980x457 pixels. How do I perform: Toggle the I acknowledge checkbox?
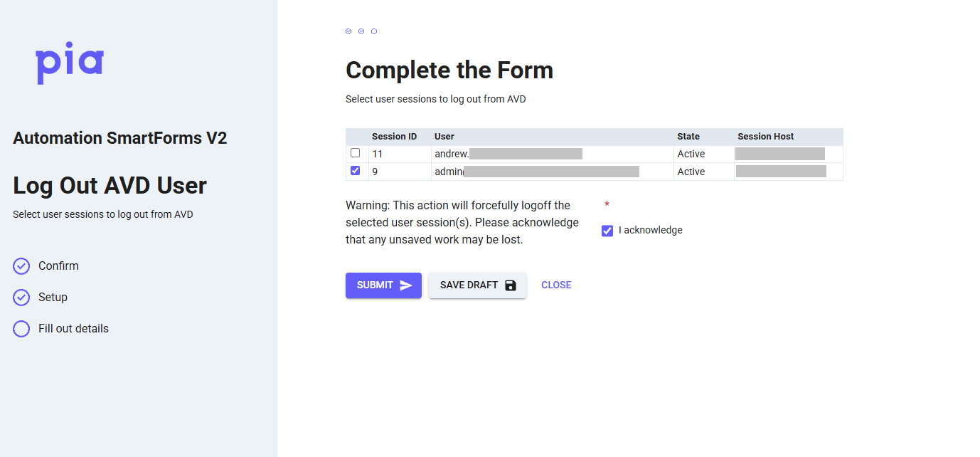(x=607, y=231)
